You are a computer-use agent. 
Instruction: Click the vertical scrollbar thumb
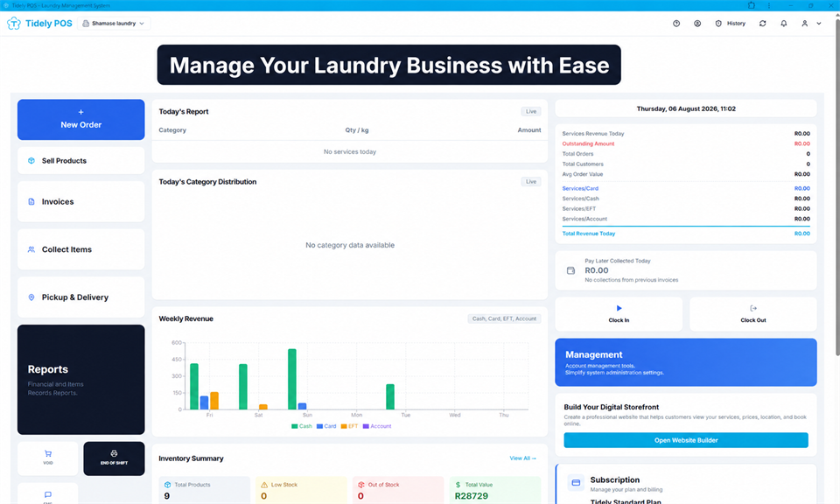tap(837, 187)
